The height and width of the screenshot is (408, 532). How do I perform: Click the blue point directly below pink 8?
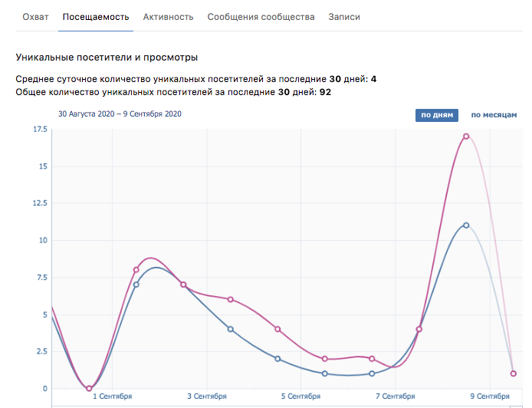(x=136, y=285)
